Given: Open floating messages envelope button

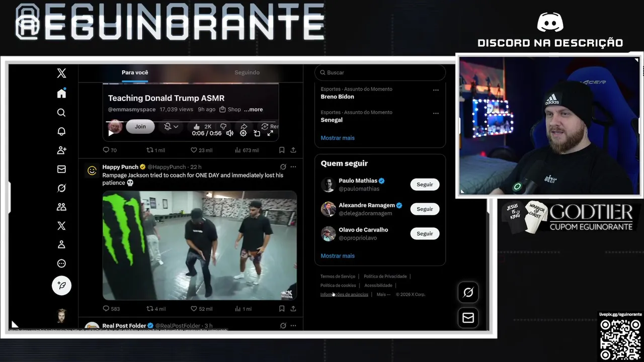Looking at the screenshot, I should tap(468, 318).
